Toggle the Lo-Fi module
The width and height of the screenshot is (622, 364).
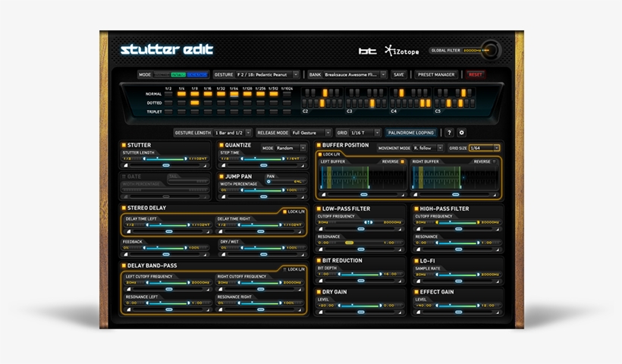pos(416,261)
